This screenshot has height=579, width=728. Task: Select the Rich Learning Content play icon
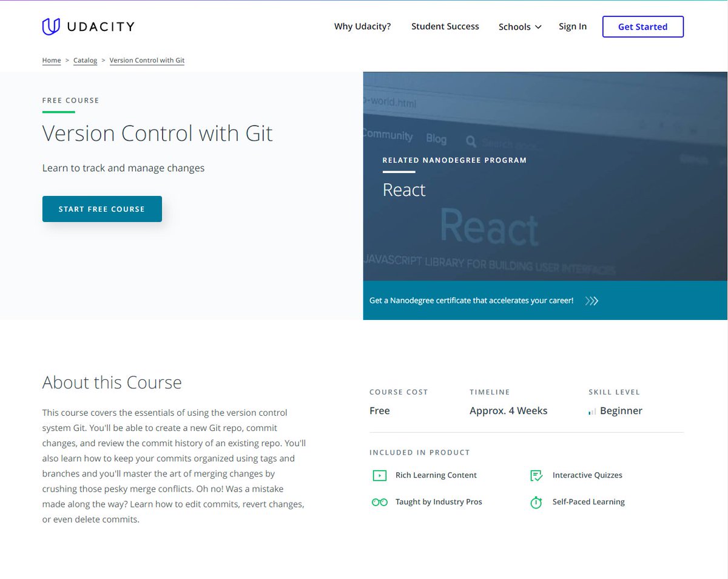coord(379,475)
